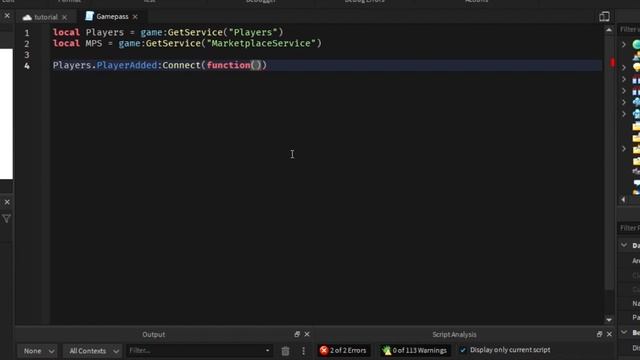Pop out the Output panel
Image resolution: width=640 pixels, height=360 pixels.
(297, 334)
